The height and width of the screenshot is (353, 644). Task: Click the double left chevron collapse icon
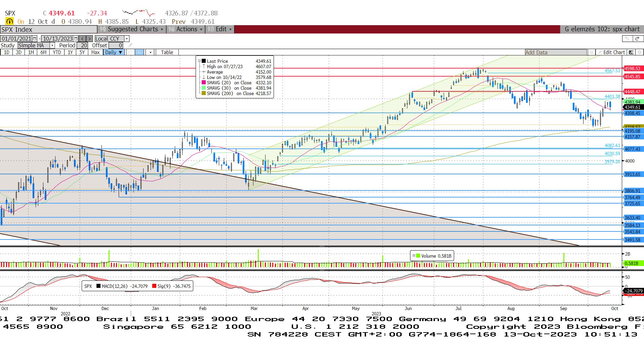(591, 52)
